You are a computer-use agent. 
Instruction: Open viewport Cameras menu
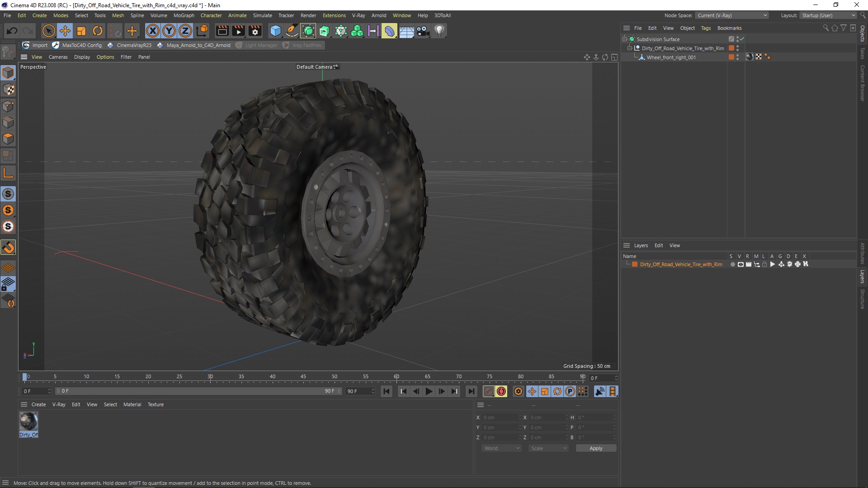tap(58, 57)
